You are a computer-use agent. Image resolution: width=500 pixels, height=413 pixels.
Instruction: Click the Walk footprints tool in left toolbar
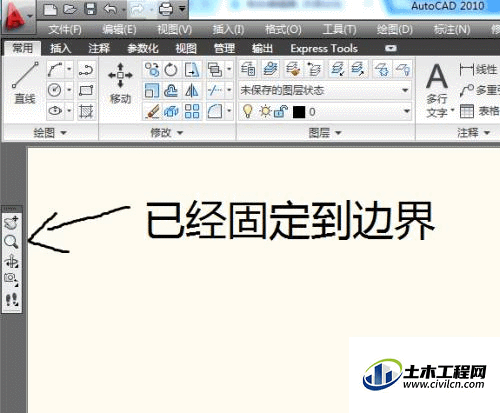click(12, 299)
